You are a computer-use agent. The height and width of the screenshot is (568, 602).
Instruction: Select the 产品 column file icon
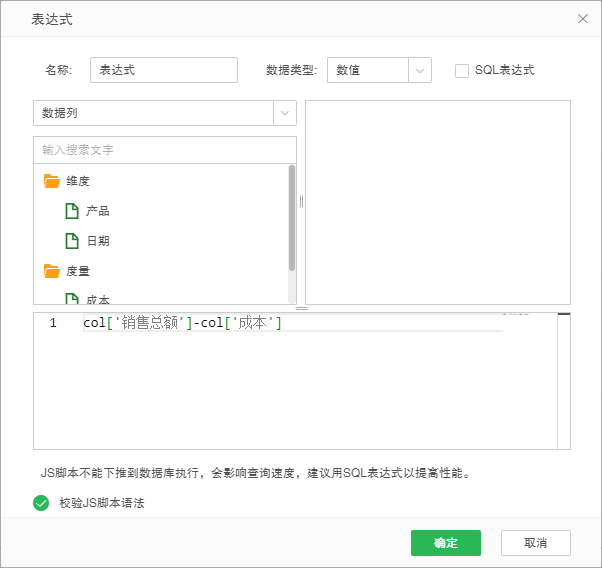pos(71,211)
